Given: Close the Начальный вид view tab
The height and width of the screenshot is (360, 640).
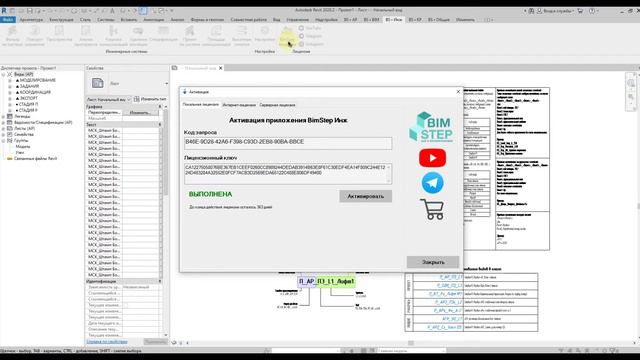Looking at the screenshot, I should tap(220, 68).
